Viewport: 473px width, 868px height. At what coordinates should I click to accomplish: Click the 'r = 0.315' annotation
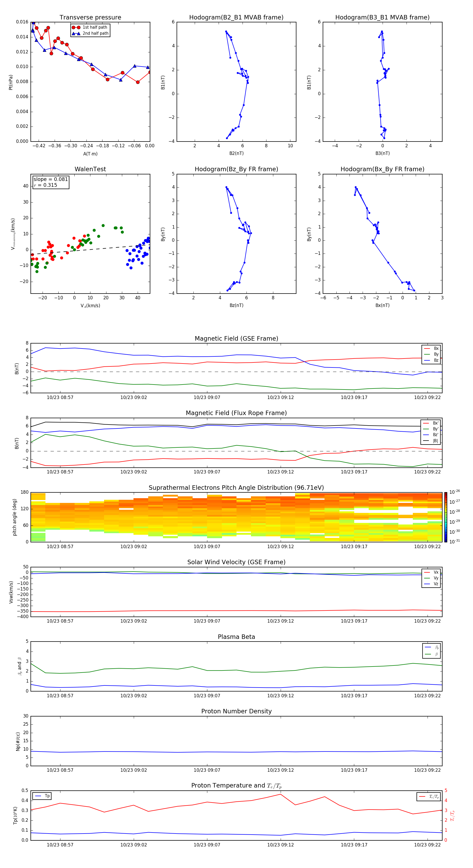(x=45, y=185)
